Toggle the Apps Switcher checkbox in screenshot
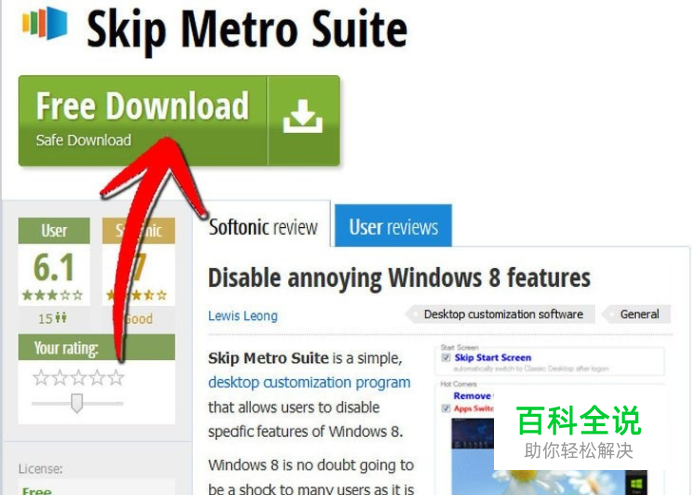This screenshot has width=692, height=495. tap(446, 409)
